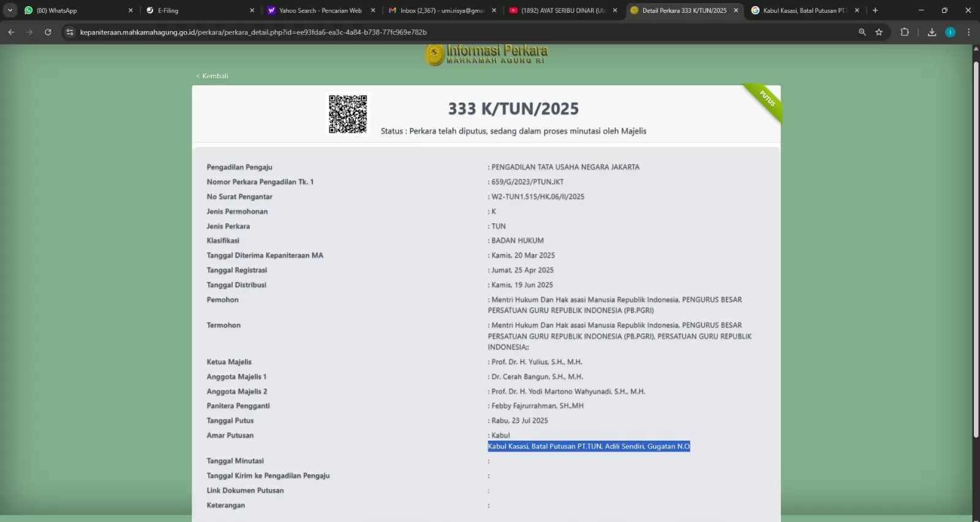Click the zoom magnifier icon in address bar
The height and width of the screenshot is (522, 980).
pyautogui.click(x=862, y=32)
